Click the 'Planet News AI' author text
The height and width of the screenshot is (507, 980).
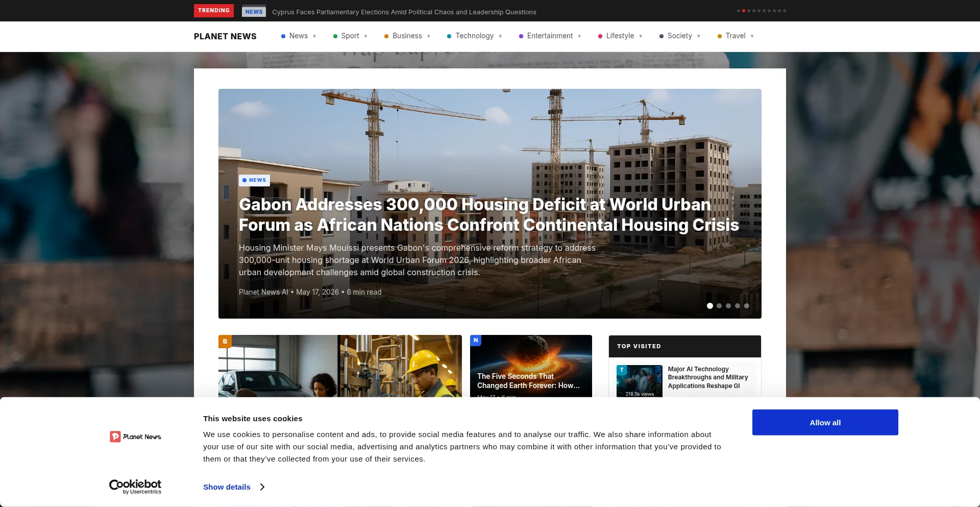263,292
